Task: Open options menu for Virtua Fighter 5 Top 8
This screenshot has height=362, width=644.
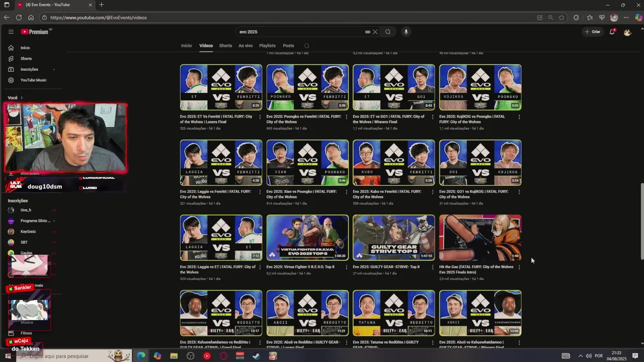Action: 346,267
